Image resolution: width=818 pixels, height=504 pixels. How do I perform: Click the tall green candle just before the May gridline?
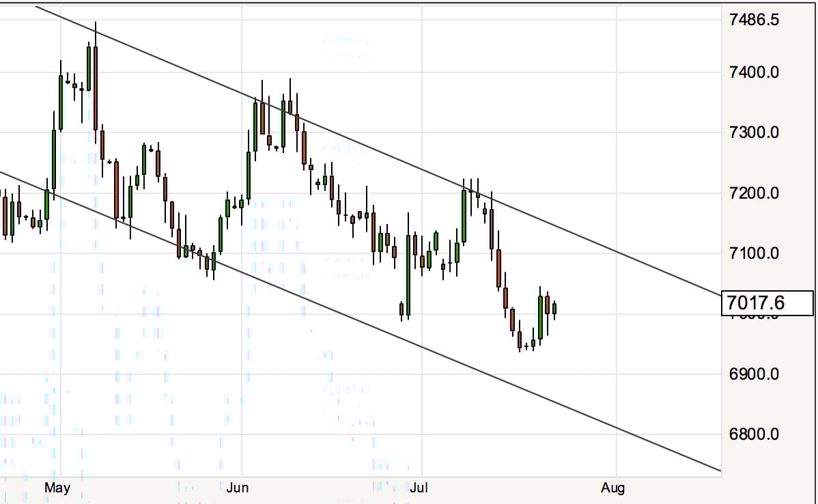pyautogui.click(x=54, y=158)
